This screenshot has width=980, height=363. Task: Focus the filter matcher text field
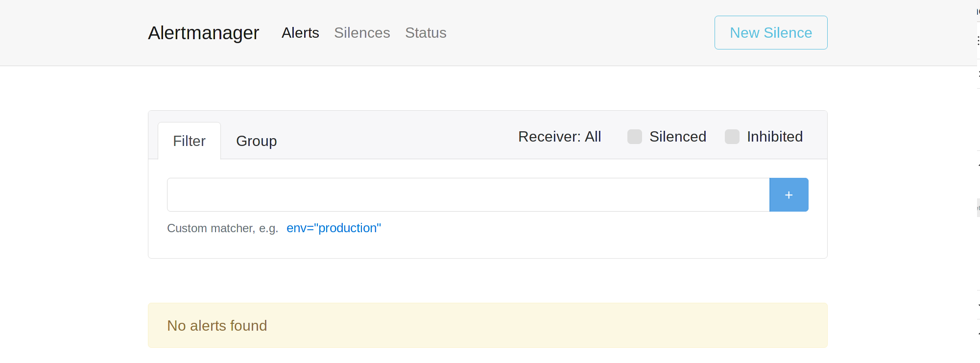point(468,195)
